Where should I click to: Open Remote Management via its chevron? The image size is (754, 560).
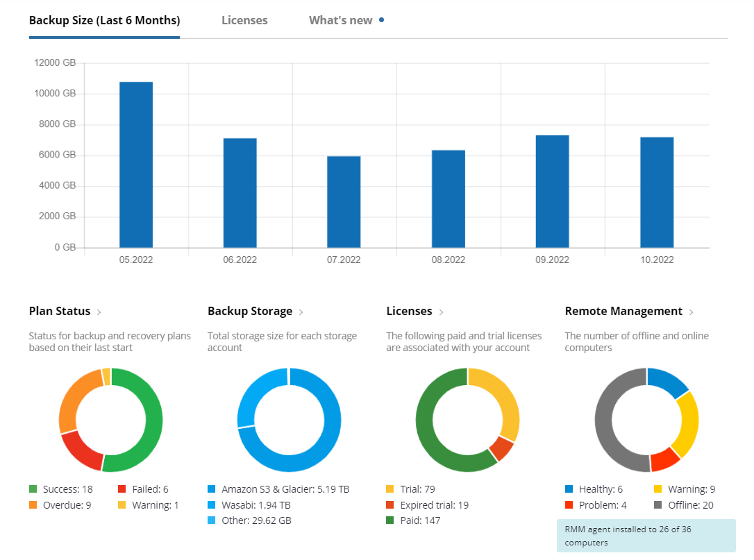tap(692, 312)
